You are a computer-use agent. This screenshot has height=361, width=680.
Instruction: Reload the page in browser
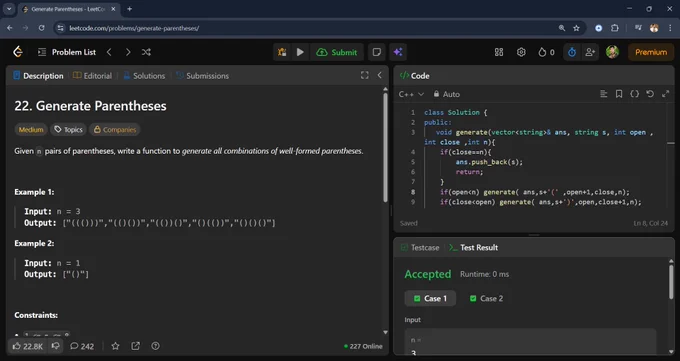[x=41, y=28]
